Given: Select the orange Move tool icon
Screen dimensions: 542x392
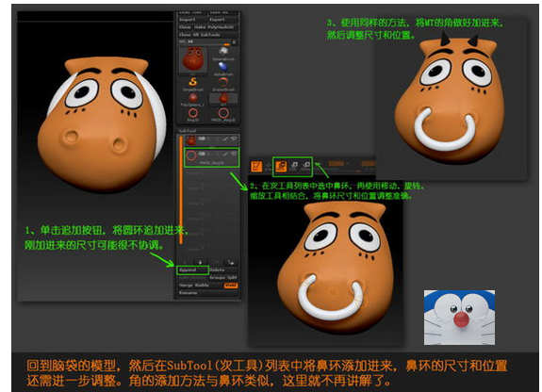Looking at the screenshot, I should click(x=281, y=167).
